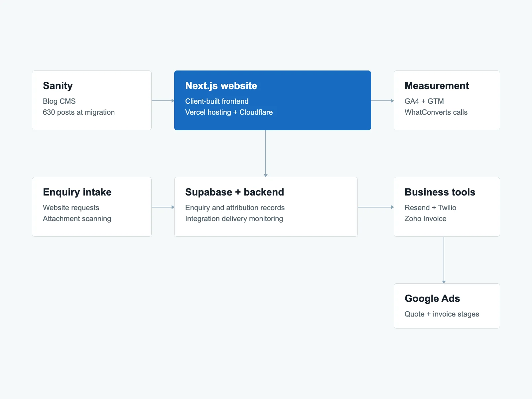
Task: Click 'Quote + invoice stages' text
Action: (442, 314)
